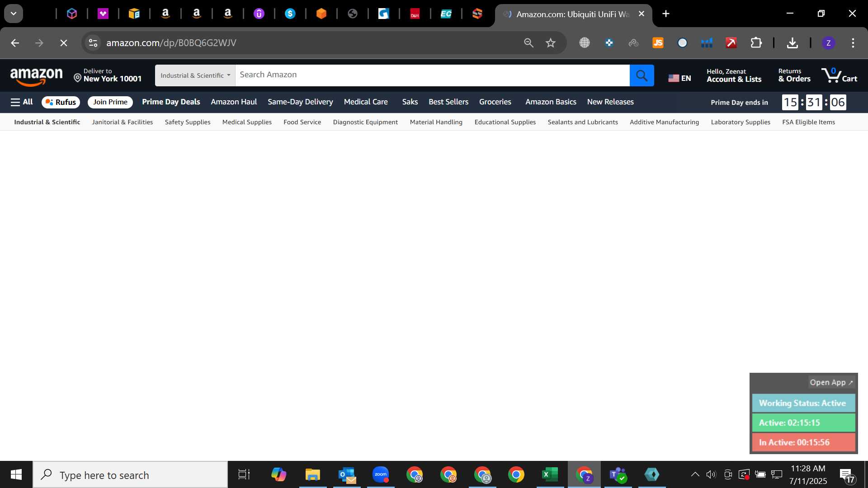Select Medical Supplies category
The image size is (868, 488).
247,122
